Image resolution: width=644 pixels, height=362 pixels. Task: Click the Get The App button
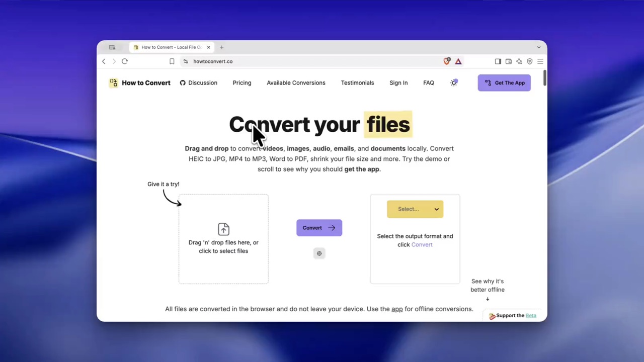[504, 83]
